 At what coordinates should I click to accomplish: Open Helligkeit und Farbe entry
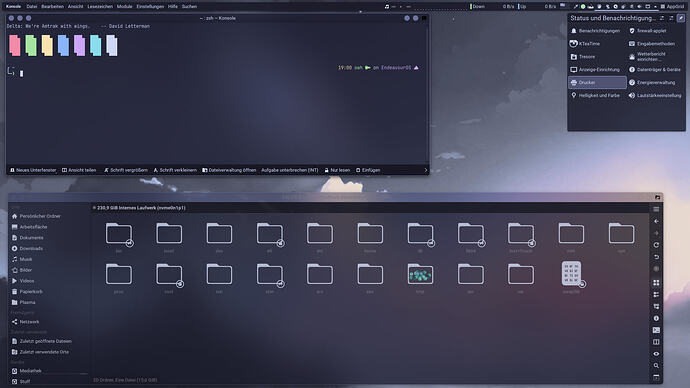(597, 95)
